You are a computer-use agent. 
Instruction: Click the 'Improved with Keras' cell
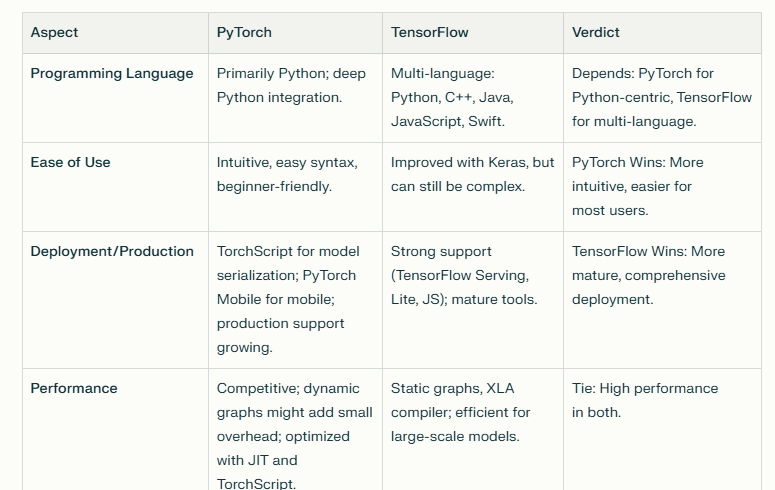(x=472, y=174)
